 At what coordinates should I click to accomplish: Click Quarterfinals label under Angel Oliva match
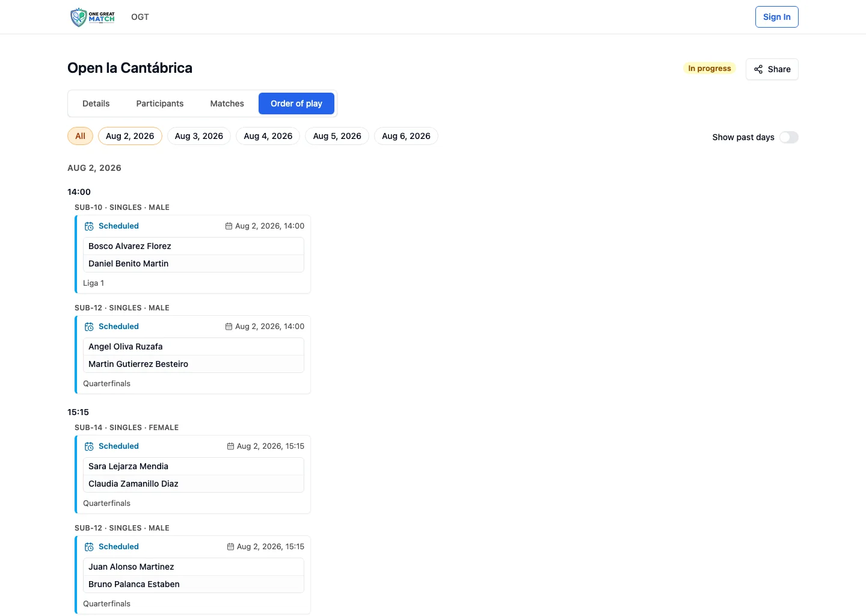click(106, 383)
